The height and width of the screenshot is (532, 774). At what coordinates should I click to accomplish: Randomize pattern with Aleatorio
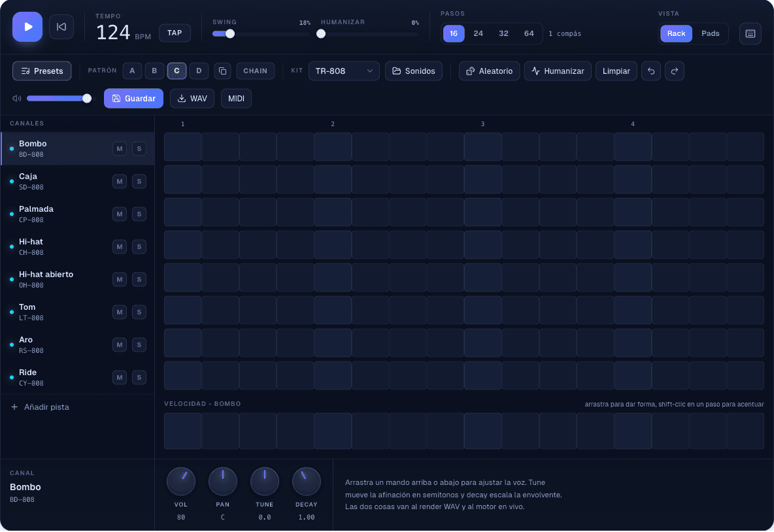(x=489, y=71)
